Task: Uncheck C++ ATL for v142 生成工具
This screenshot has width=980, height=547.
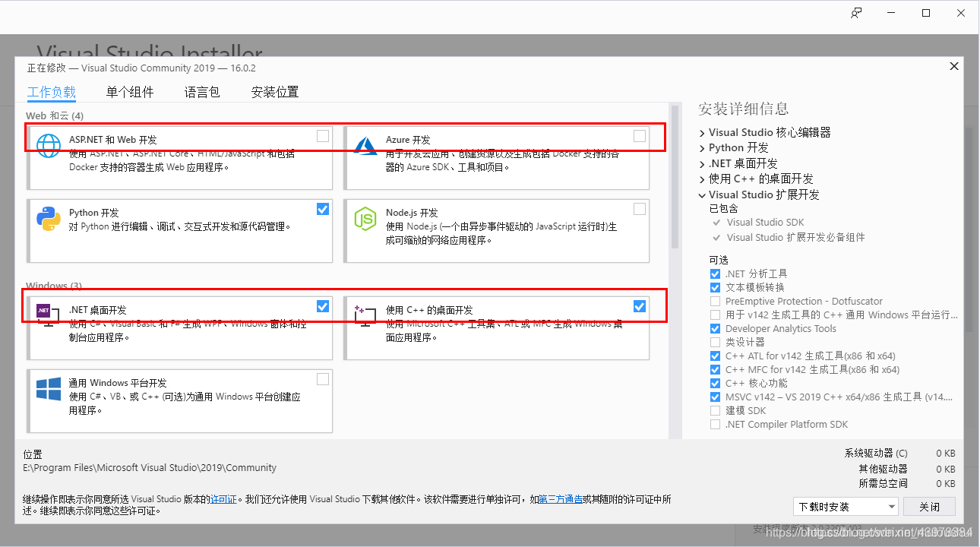Action: pos(715,356)
